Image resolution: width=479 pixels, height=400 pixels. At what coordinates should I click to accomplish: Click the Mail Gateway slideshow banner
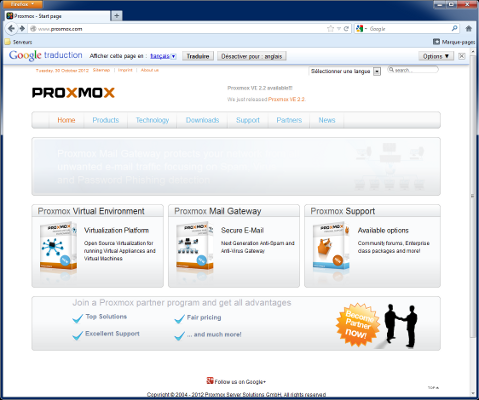(236, 166)
